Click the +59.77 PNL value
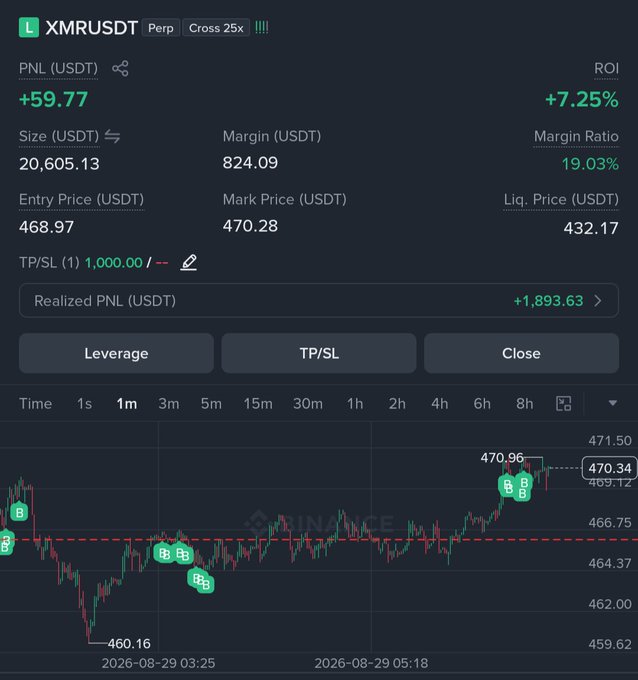Screen dimensions: 638x680 coord(53,99)
